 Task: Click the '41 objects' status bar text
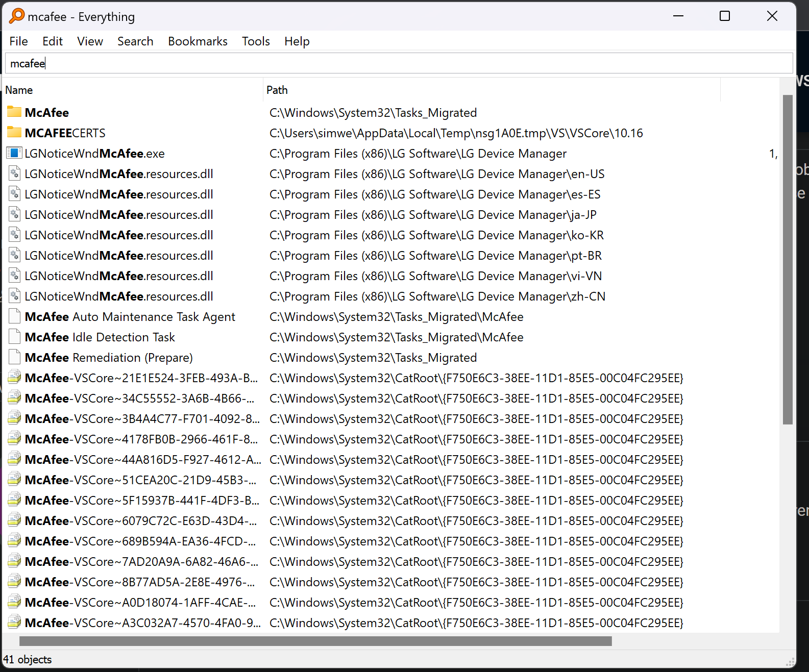[28, 659]
